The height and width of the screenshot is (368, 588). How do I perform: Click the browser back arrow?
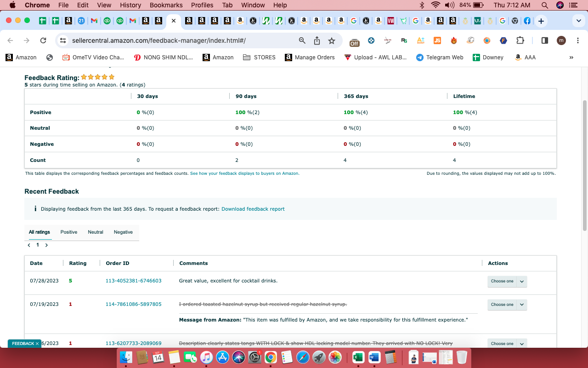(x=11, y=40)
